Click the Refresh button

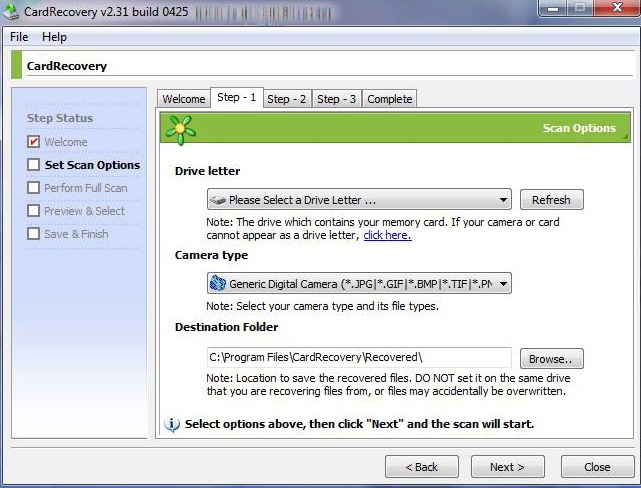(551, 200)
